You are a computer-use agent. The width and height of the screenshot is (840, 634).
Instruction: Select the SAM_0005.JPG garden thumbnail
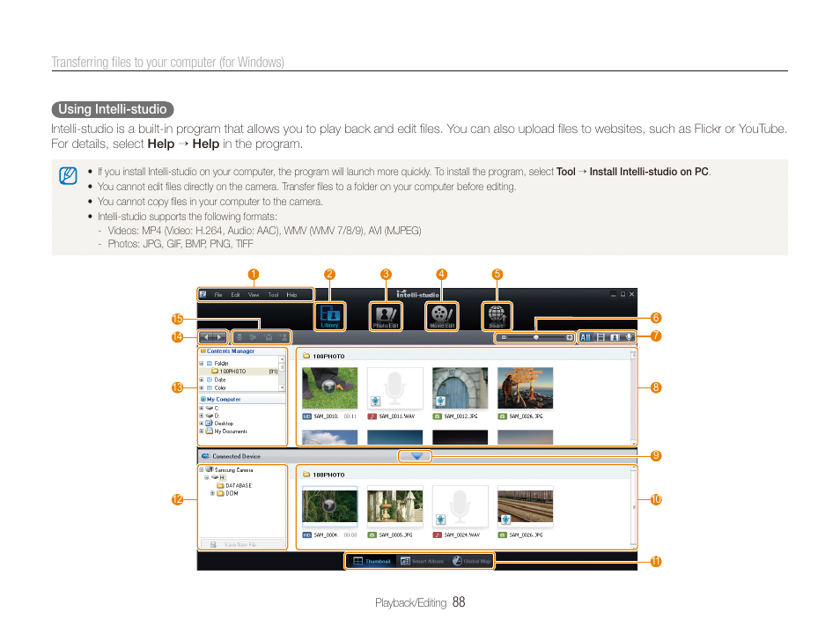(x=394, y=506)
